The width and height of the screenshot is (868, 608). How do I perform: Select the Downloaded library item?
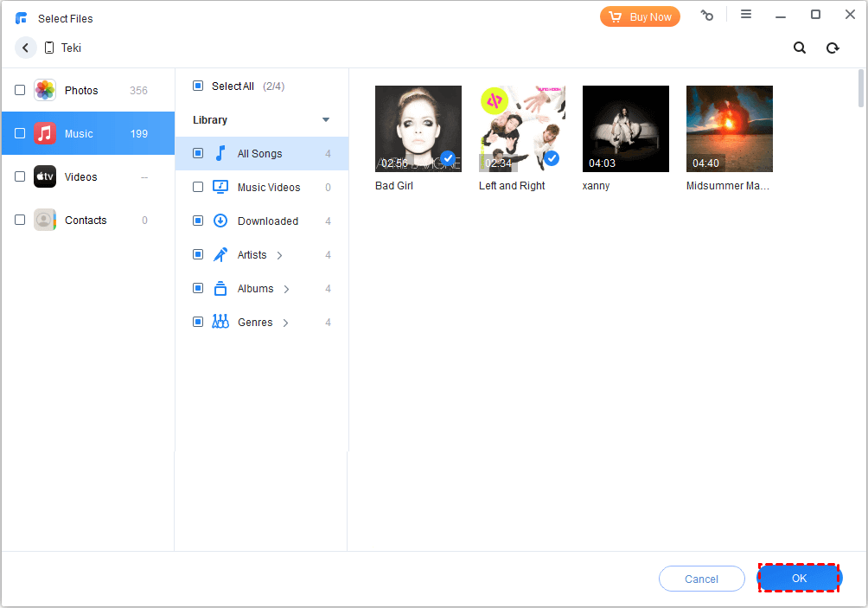pos(267,221)
